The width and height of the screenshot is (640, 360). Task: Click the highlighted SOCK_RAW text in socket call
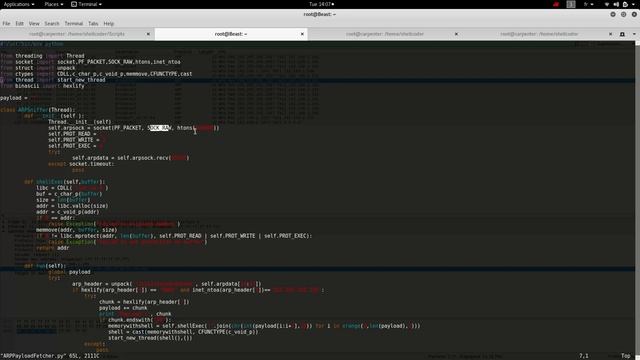click(x=159, y=128)
